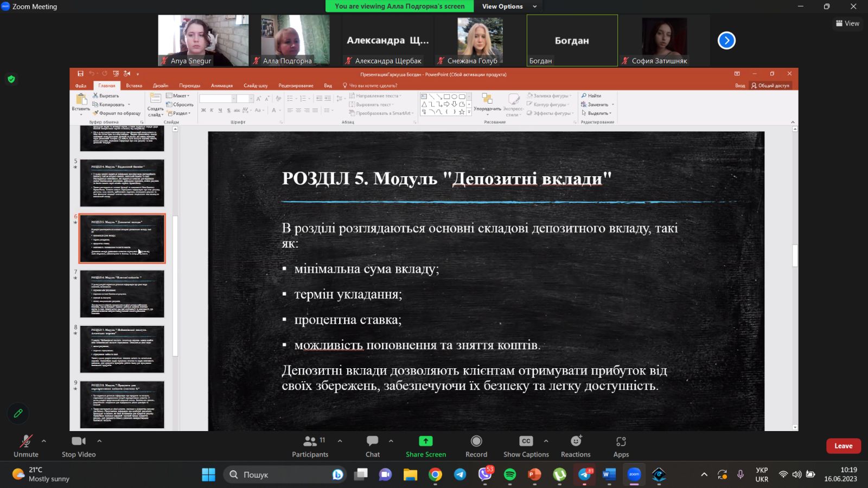Open the Вставка ribbon tab

point(134,86)
